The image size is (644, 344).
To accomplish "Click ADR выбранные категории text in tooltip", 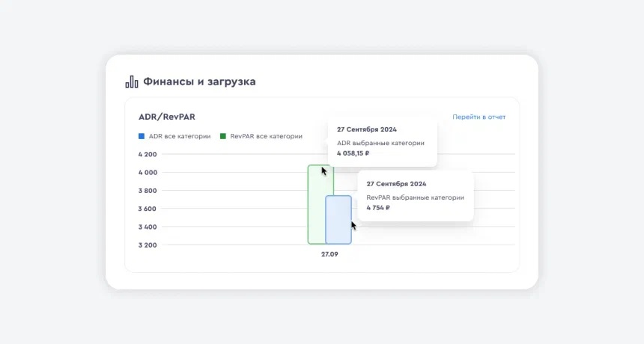I will [x=380, y=143].
